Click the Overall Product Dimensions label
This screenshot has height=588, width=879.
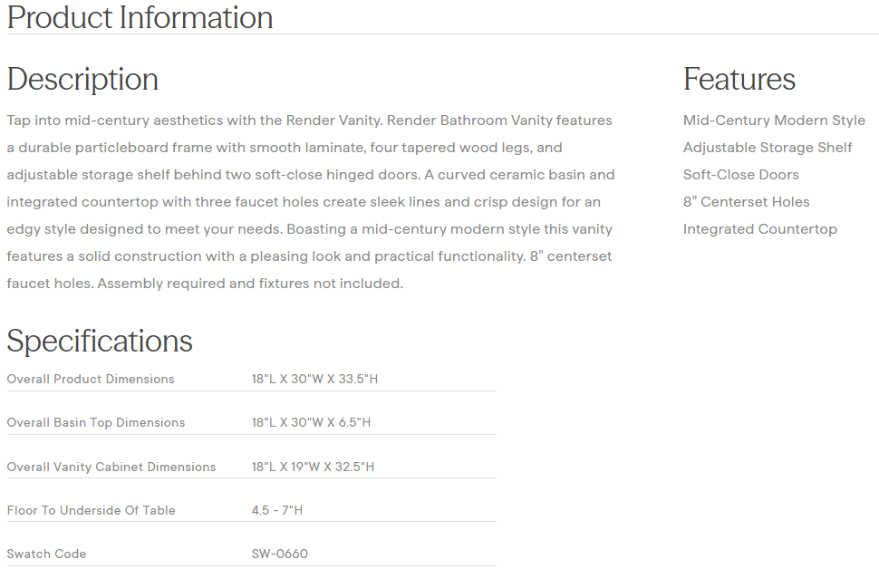click(x=91, y=379)
